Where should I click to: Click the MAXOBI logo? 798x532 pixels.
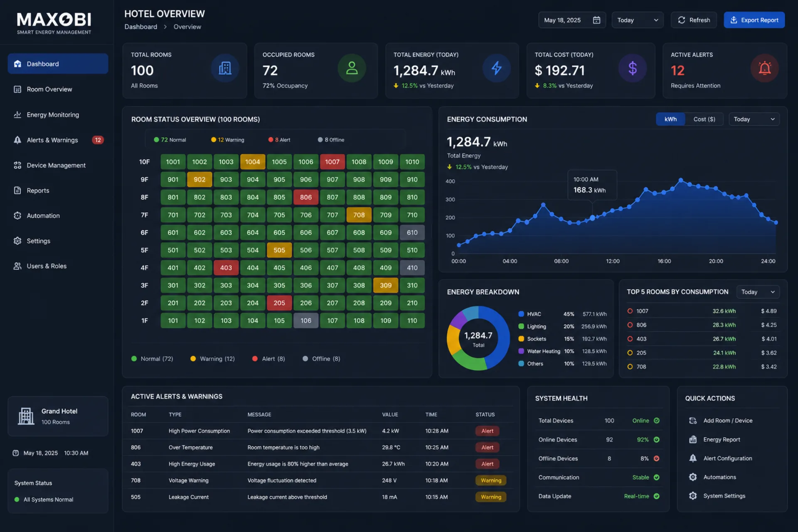pyautogui.click(x=54, y=23)
